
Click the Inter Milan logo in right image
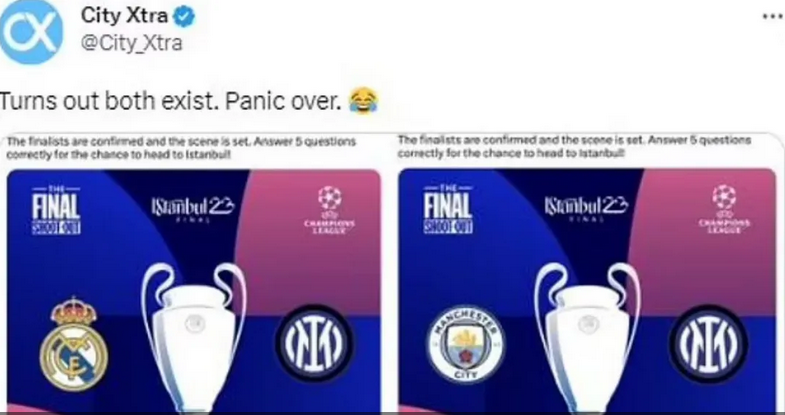pos(708,344)
